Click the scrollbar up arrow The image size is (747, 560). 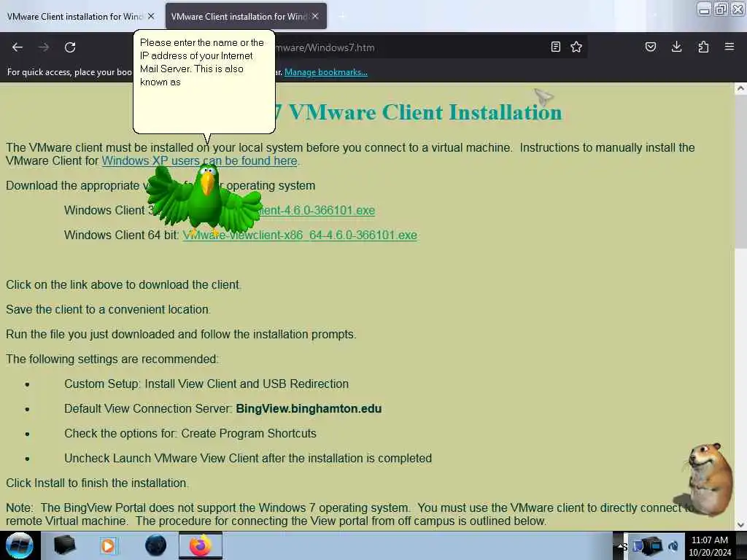click(740, 88)
